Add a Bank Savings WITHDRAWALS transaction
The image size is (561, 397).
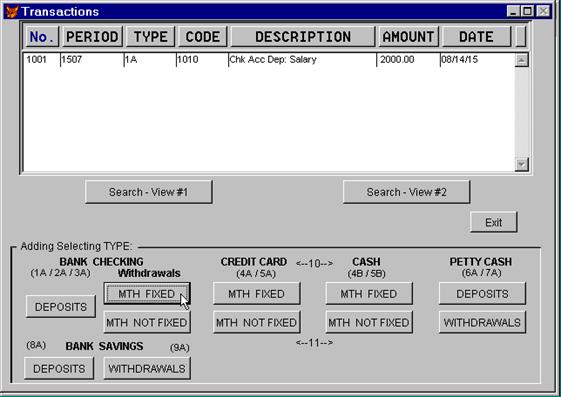click(x=147, y=368)
